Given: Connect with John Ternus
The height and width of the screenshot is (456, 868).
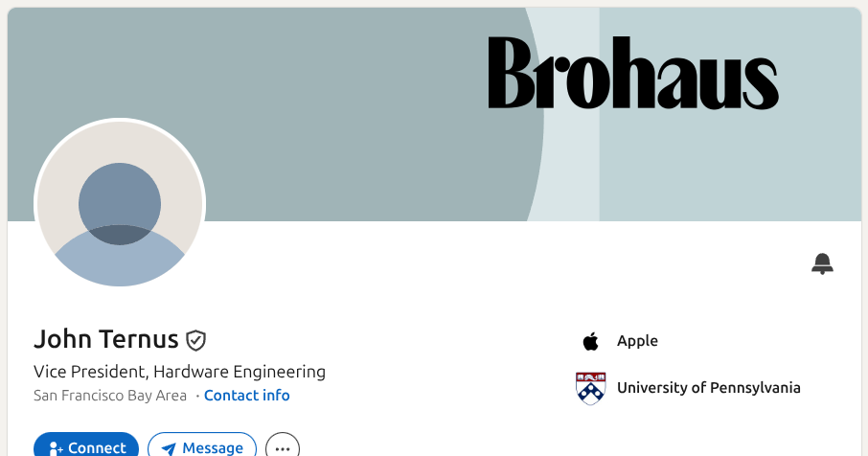Looking at the screenshot, I should (86, 445).
